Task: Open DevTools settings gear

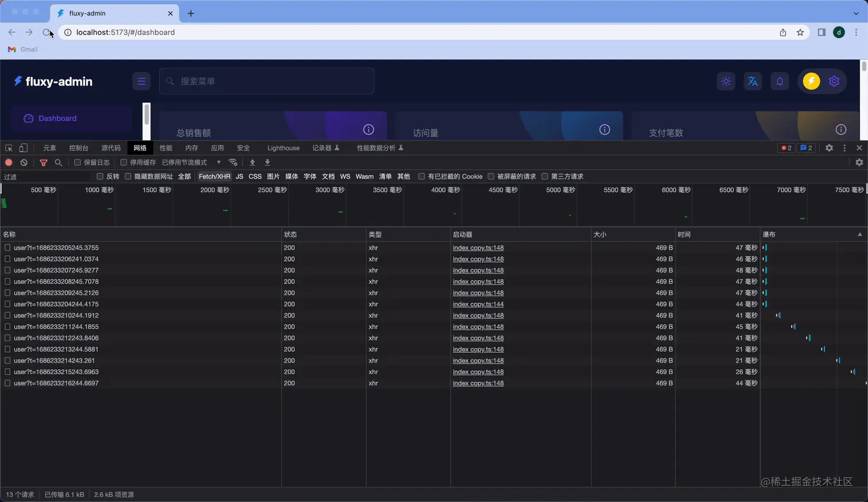Action: point(829,148)
